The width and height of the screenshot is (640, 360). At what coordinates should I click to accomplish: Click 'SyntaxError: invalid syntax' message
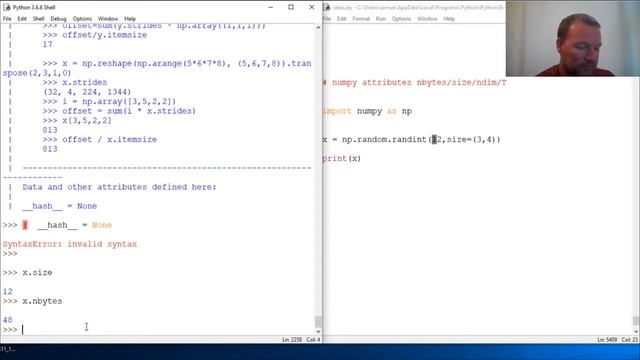click(70, 244)
